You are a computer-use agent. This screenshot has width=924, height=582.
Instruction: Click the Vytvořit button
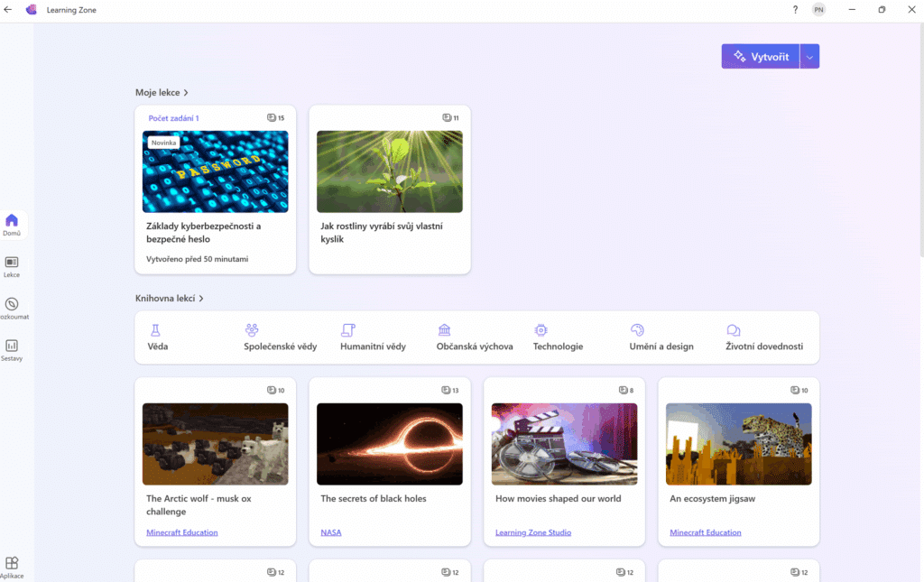point(761,57)
